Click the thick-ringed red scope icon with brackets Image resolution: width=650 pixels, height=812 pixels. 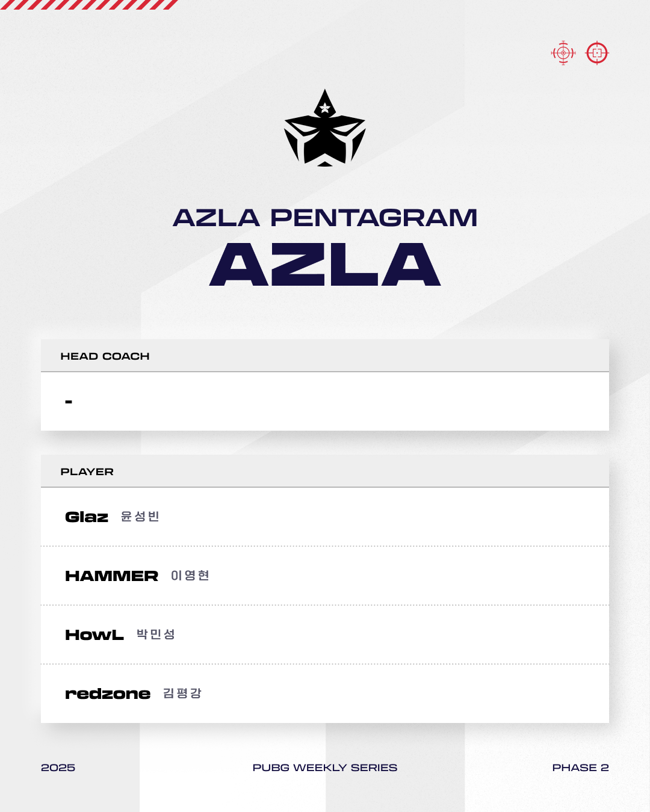(597, 53)
